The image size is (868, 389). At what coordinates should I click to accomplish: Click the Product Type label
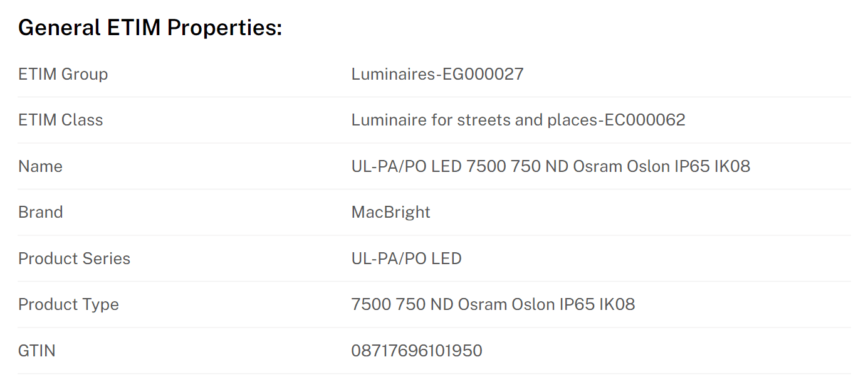(x=68, y=304)
